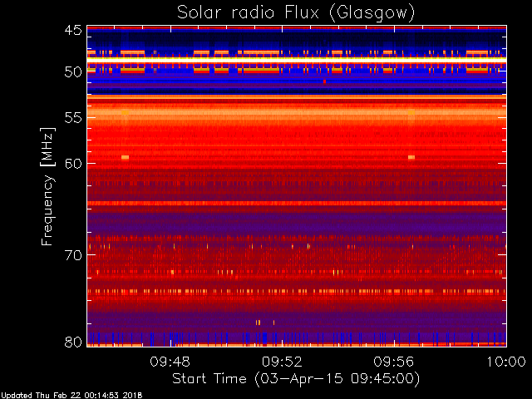
Task: Click the '60' frequency tick label
Action: click(73, 163)
